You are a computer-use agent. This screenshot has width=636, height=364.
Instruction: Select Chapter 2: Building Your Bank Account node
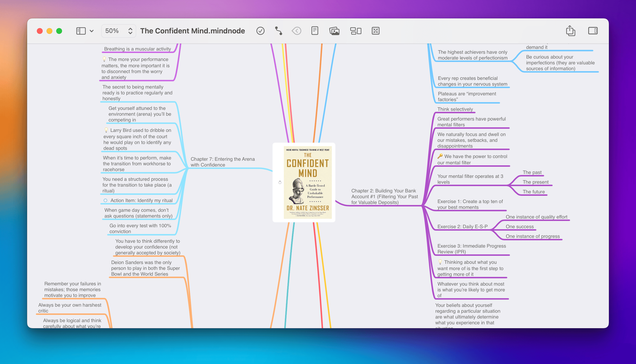coord(384,196)
